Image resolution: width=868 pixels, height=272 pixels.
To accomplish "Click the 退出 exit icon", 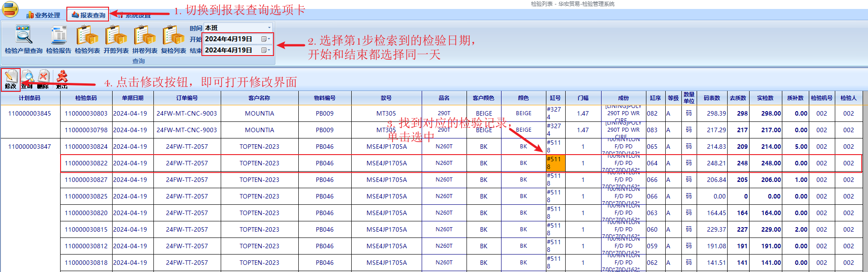I will click(x=62, y=79).
